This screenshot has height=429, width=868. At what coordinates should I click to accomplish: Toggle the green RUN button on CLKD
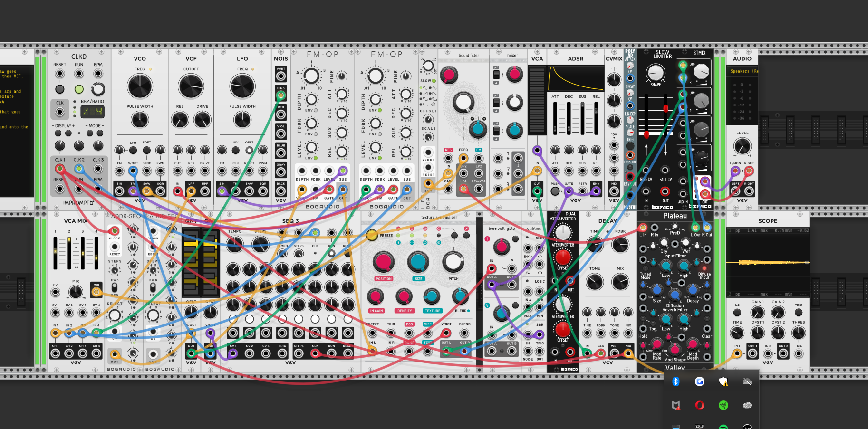tap(79, 89)
